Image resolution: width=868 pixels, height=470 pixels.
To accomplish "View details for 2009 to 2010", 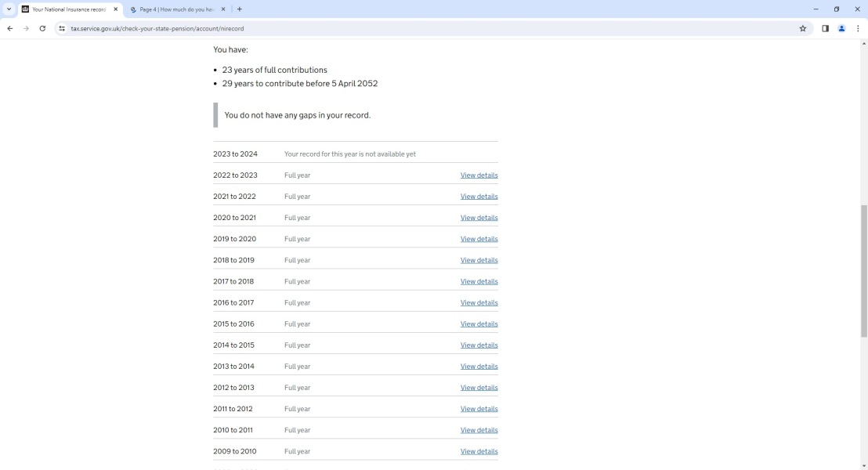I will click(479, 451).
